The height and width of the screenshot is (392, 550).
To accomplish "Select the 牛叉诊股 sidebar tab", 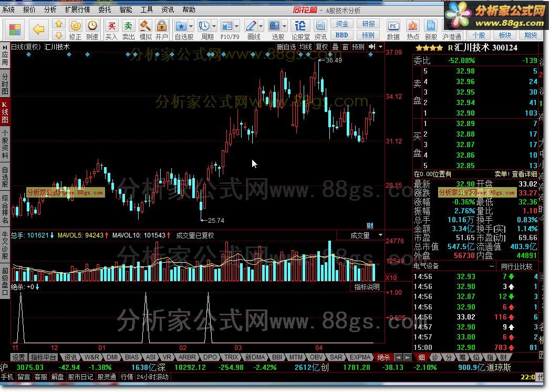I will pos(5,245).
